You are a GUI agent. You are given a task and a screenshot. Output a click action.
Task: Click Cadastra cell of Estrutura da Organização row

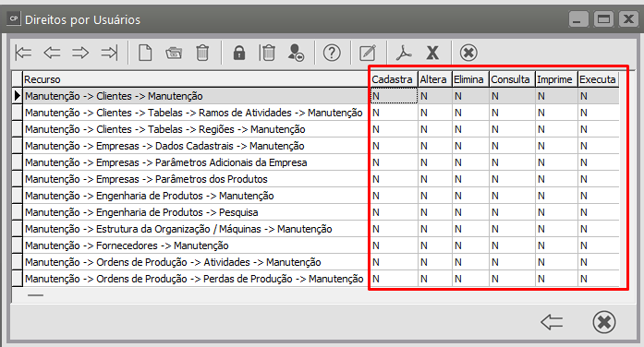(x=394, y=229)
